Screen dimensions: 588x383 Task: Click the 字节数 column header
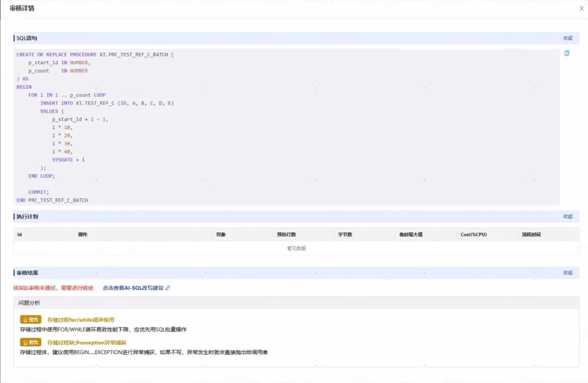345,234
